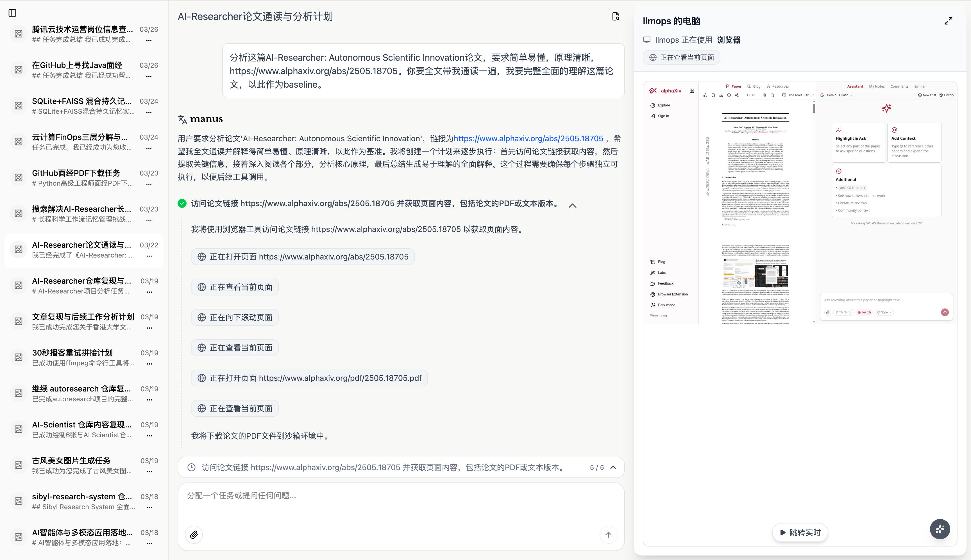Click the attachment paperclip icon in input box

pyautogui.click(x=194, y=535)
